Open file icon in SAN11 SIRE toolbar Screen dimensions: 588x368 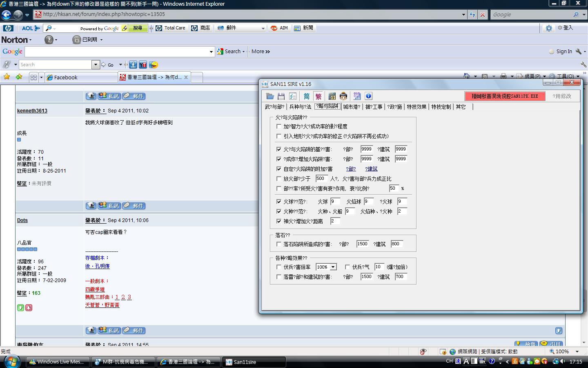[270, 96]
